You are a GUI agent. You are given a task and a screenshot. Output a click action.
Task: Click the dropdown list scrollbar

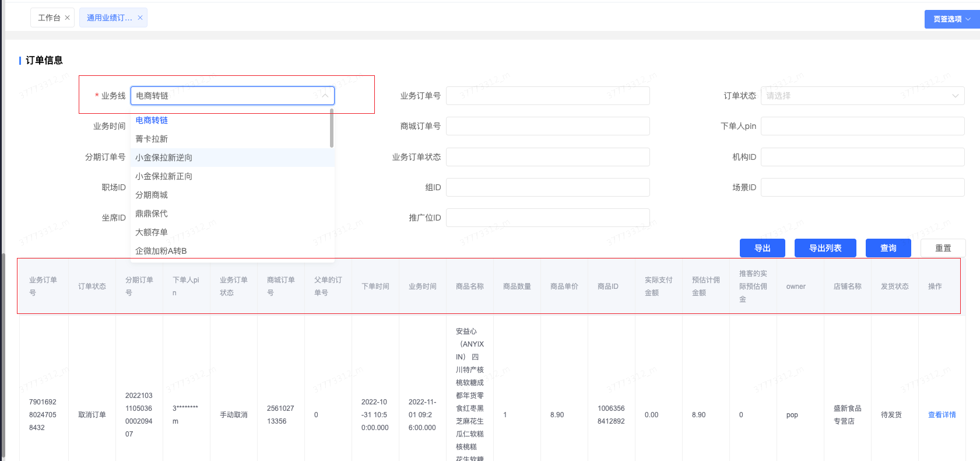(x=332, y=128)
